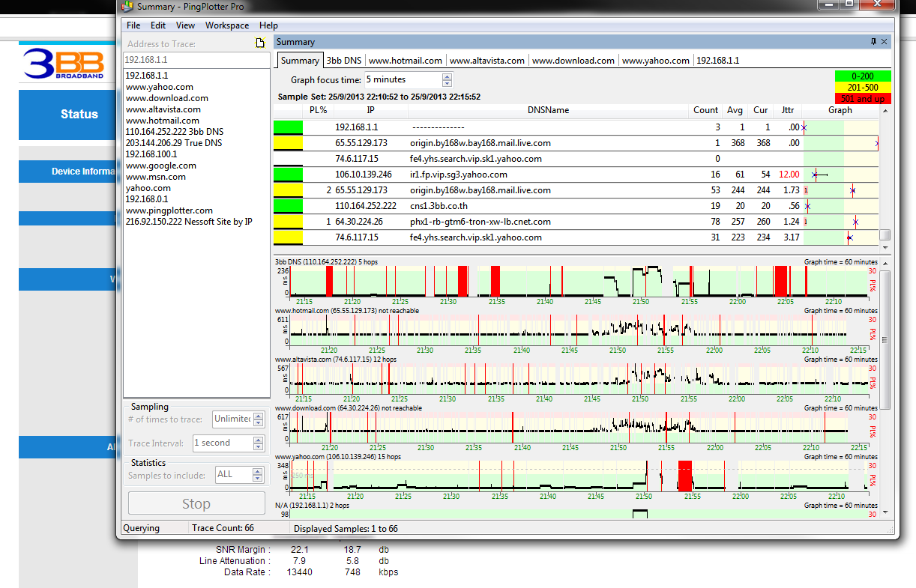Screen dimensions: 916x588
Task: Switch to the www.hotmail.com tab
Action: [x=406, y=61]
